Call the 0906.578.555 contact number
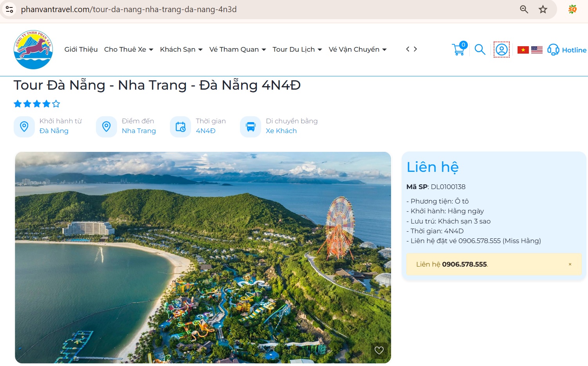Screen dimensions: 588x366 pyautogui.click(x=464, y=264)
